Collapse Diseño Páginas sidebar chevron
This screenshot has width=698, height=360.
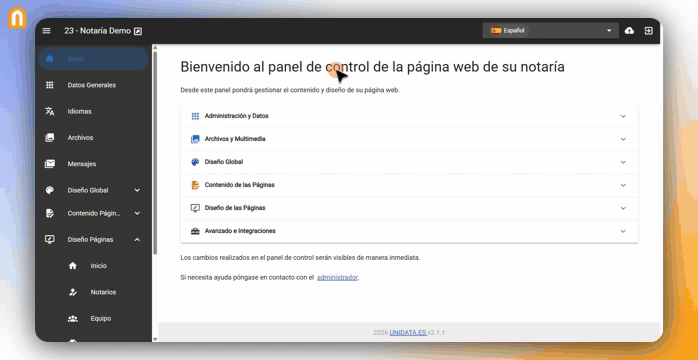pyautogui.click(x=137, y=239)
